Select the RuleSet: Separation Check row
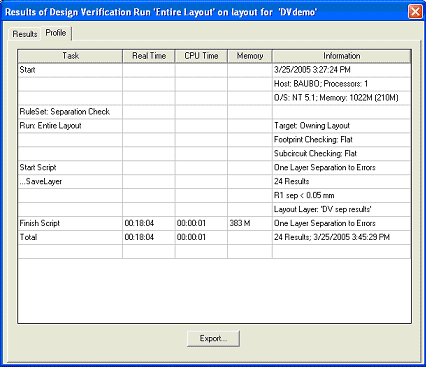This screenshot has width=426, height=367. click(x=214, y=112)
